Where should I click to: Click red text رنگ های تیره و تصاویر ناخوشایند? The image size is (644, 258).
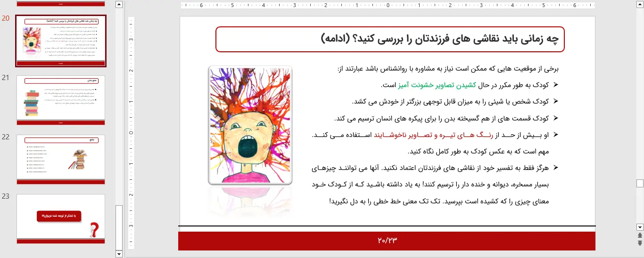coord(432,135)
